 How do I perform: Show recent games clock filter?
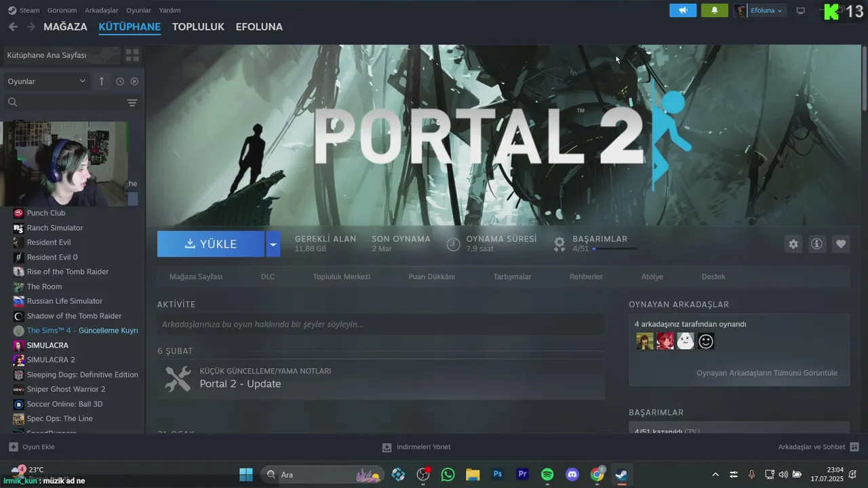[120, 81]
